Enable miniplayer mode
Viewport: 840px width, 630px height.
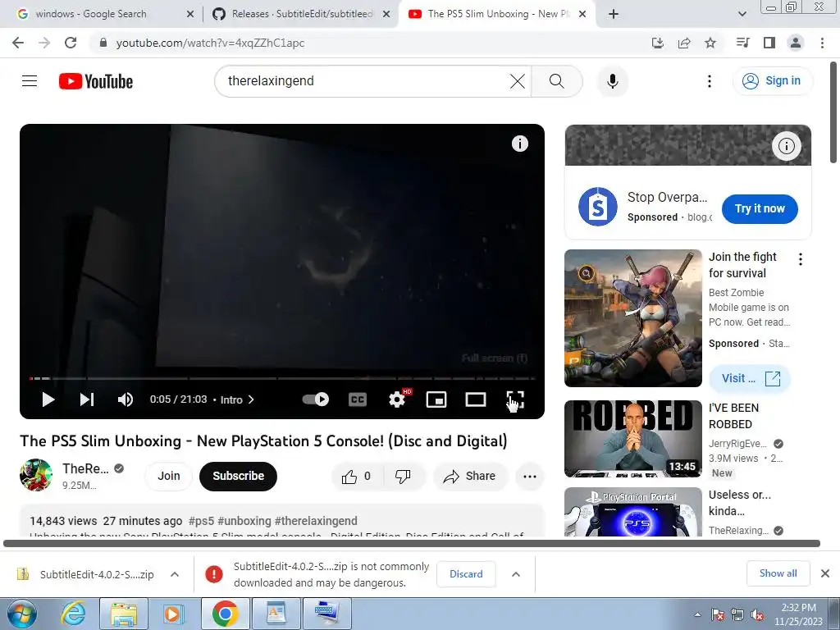coord(436,399)
